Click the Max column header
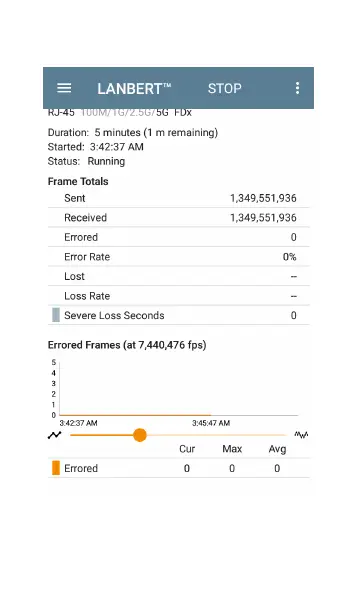Screen dimensions: 360x612 click(x=232, y=449)
